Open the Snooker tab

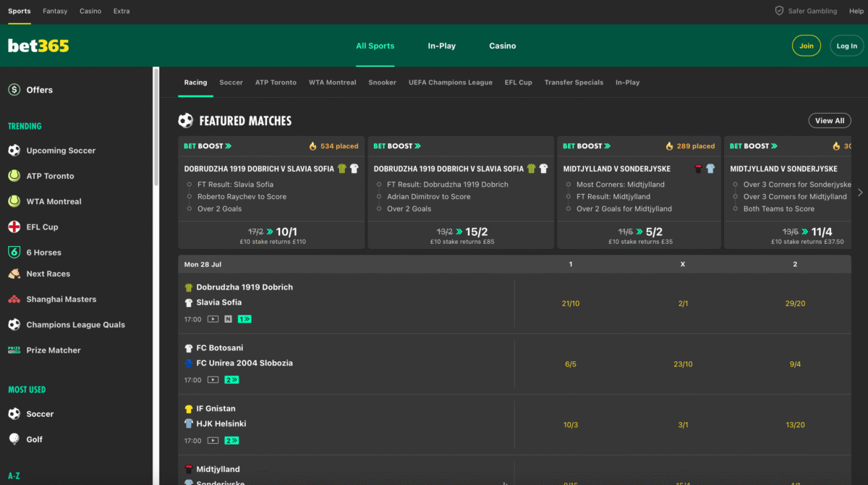[382, 83]
